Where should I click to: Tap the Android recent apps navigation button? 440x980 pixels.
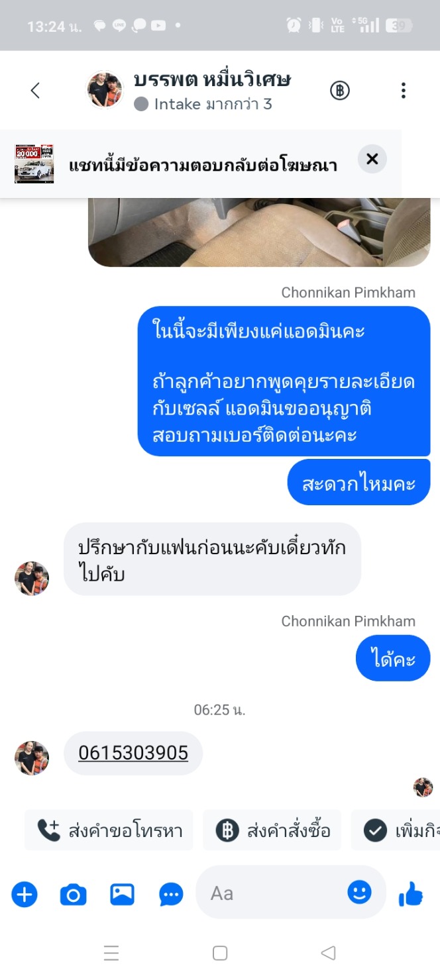click(x=111, y=953)
